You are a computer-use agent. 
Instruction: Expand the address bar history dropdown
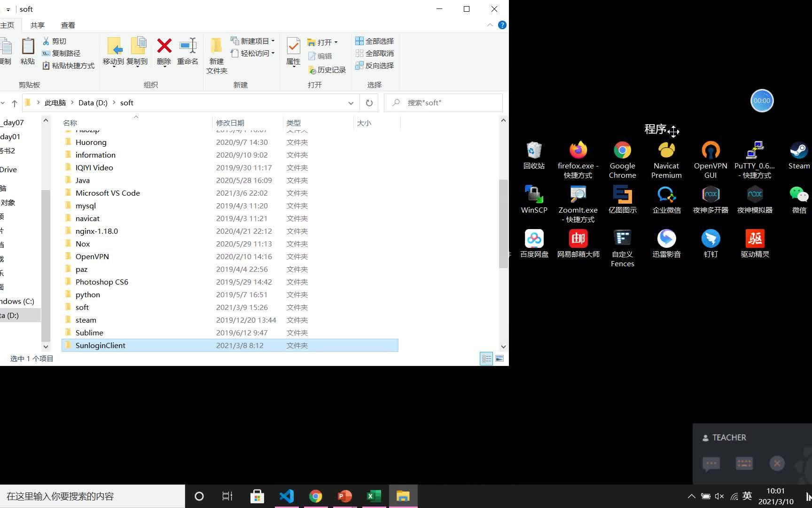(351, 103)
